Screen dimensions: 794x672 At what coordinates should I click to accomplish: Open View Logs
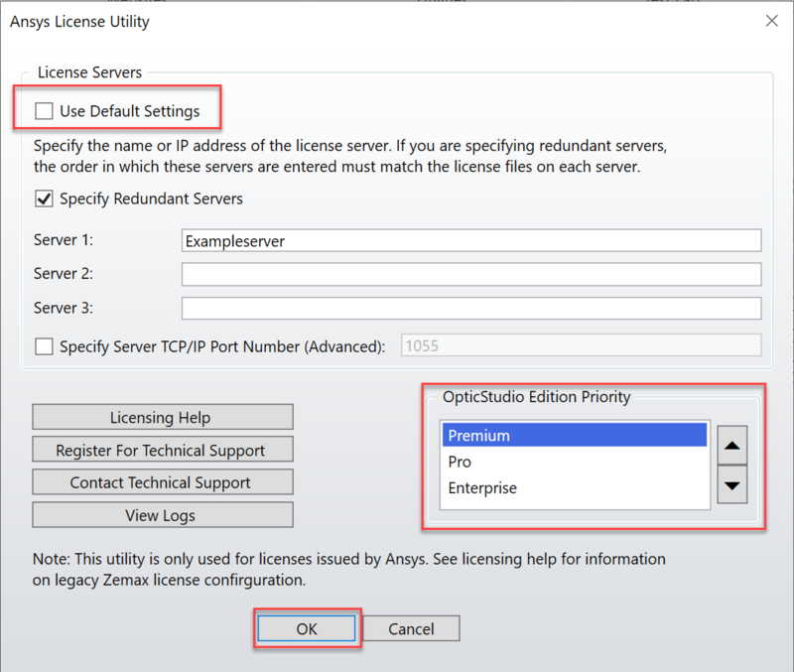163,515
